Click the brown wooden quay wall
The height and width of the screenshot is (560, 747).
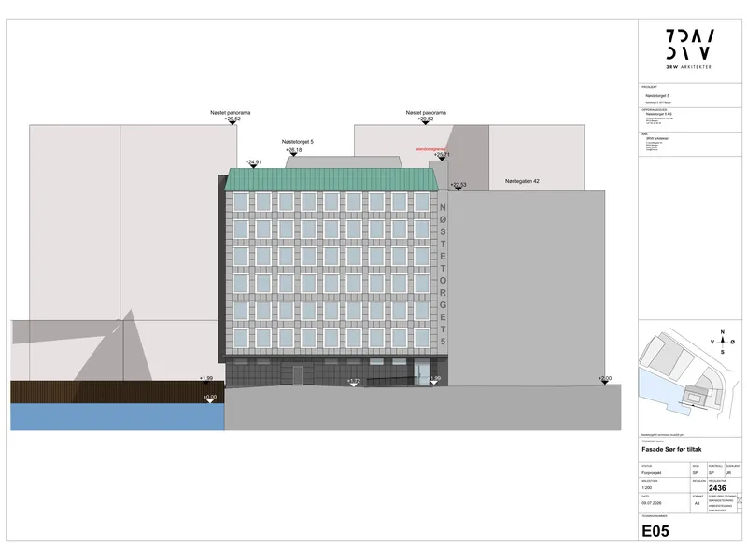click(x=118, y=392)
